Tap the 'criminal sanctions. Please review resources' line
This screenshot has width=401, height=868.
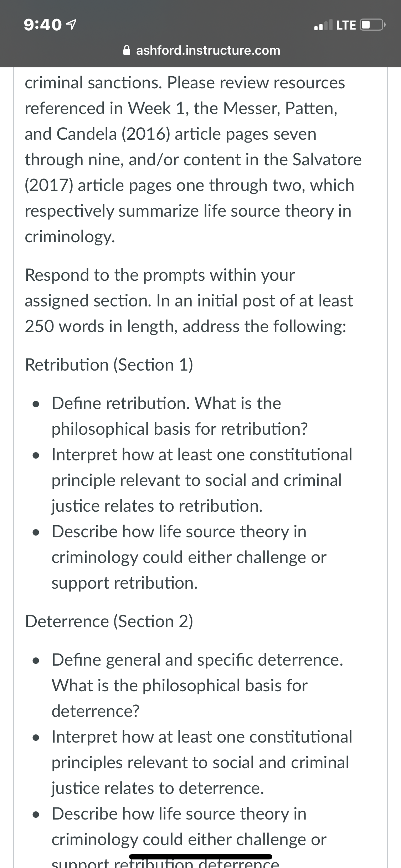(185, 82)
